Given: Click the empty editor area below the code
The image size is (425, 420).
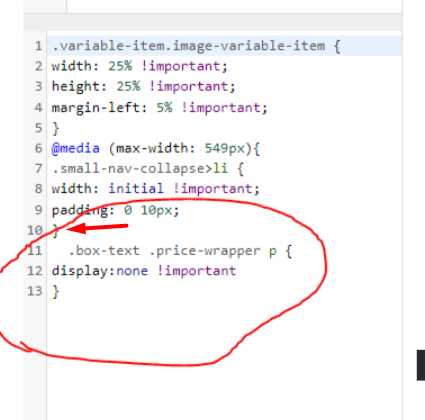Looking at the screenshot, I should (224, 360).
